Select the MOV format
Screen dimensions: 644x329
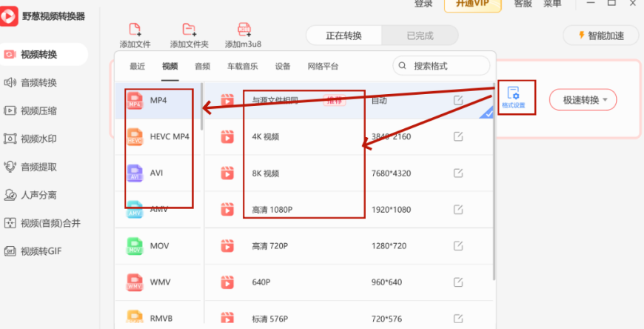pyautogui.click(x=158, y=245)
